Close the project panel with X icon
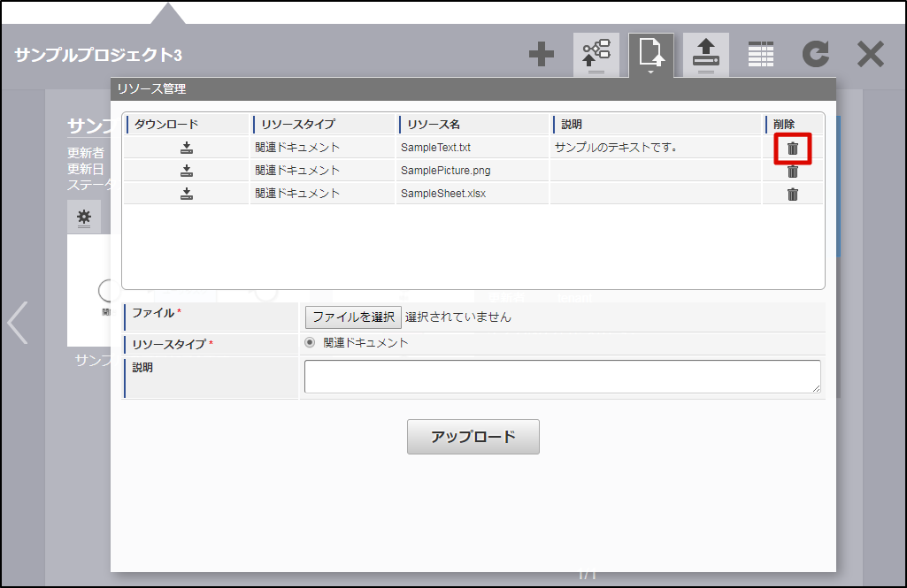The image size is (907, 588). (x=871, y=54)
